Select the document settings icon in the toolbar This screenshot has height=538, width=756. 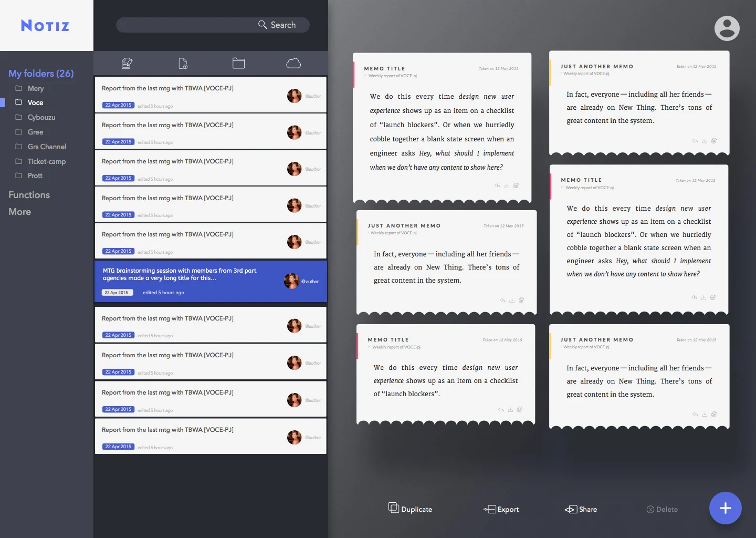tap(183, 64)
